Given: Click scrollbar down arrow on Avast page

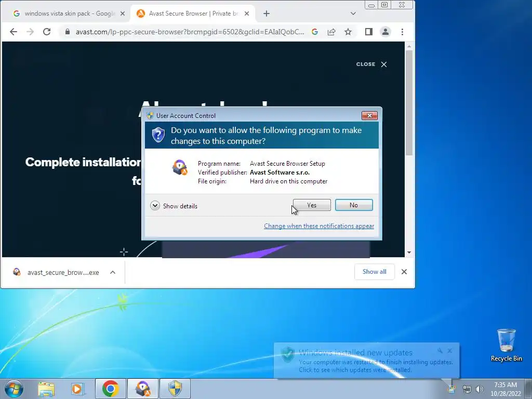Looking at the screenshot, I should [409, 252].
